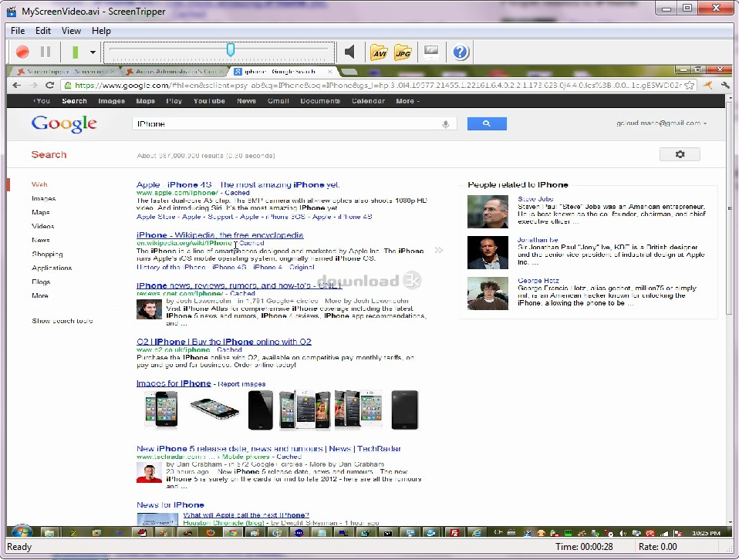Viewport: 739px width, 560px height.
Task: Open the iPhone Wikipedia result link
Action: 220,235
